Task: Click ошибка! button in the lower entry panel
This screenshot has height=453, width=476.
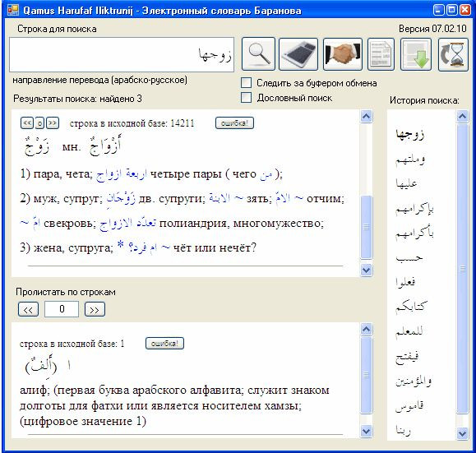Action: 164,344
